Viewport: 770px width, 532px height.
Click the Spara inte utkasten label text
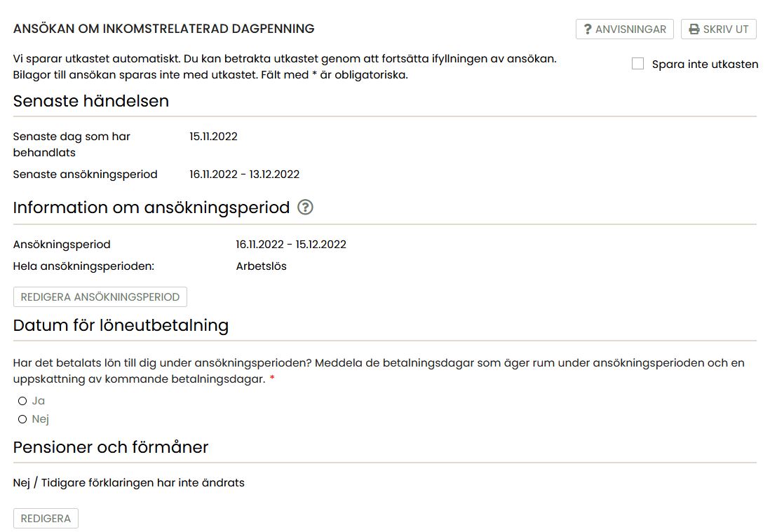click(705, 64)
